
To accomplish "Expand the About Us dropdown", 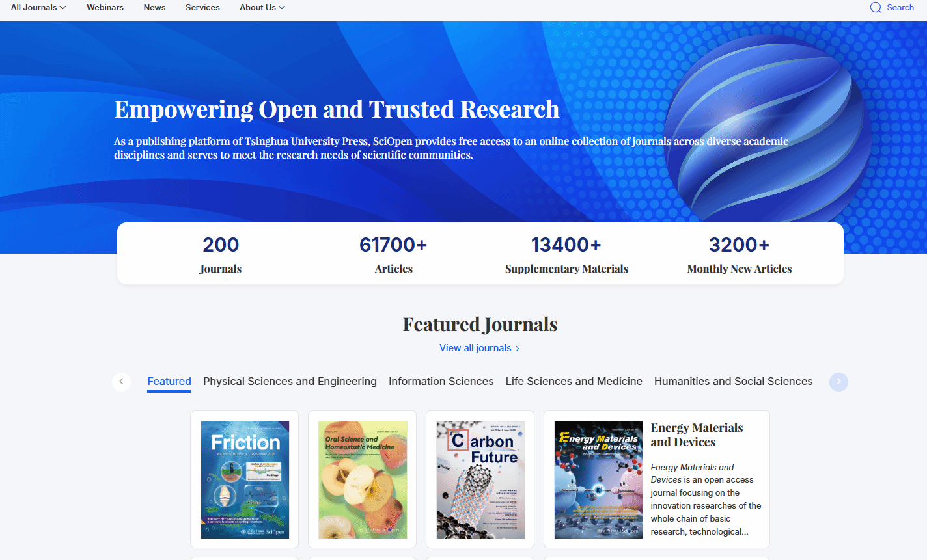I will (262, 8).
